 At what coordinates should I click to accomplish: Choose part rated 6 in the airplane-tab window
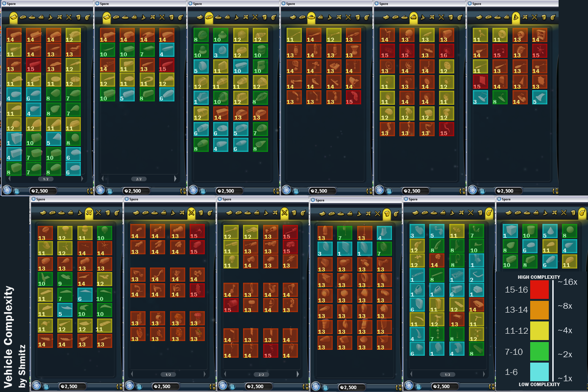pos(84,294)
